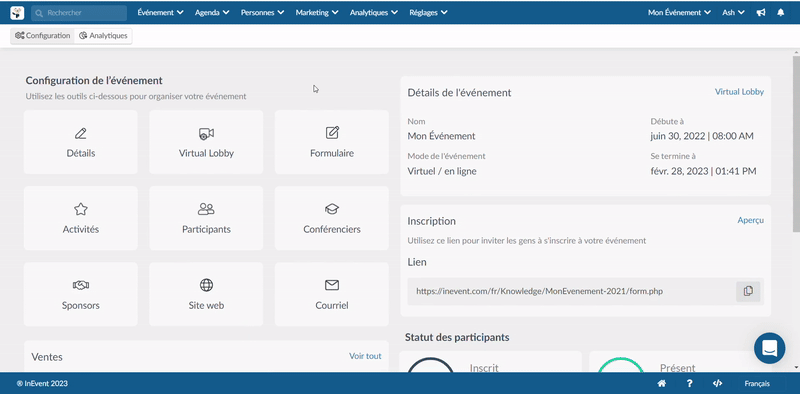Click the Rechercher search field
Screen dimensions: 800x394
(x=79, y=13)
